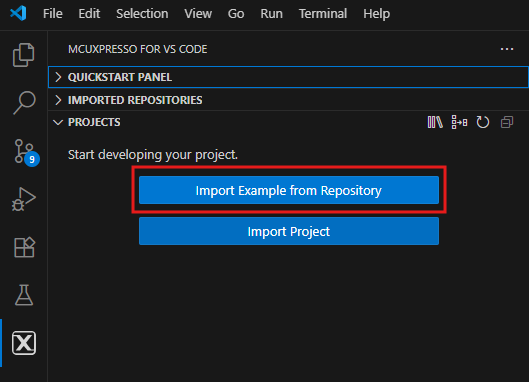Viewport: 529px width, 382px height.
Task: Click the 'Start developing your project.' text
Action: coord(153,155)
